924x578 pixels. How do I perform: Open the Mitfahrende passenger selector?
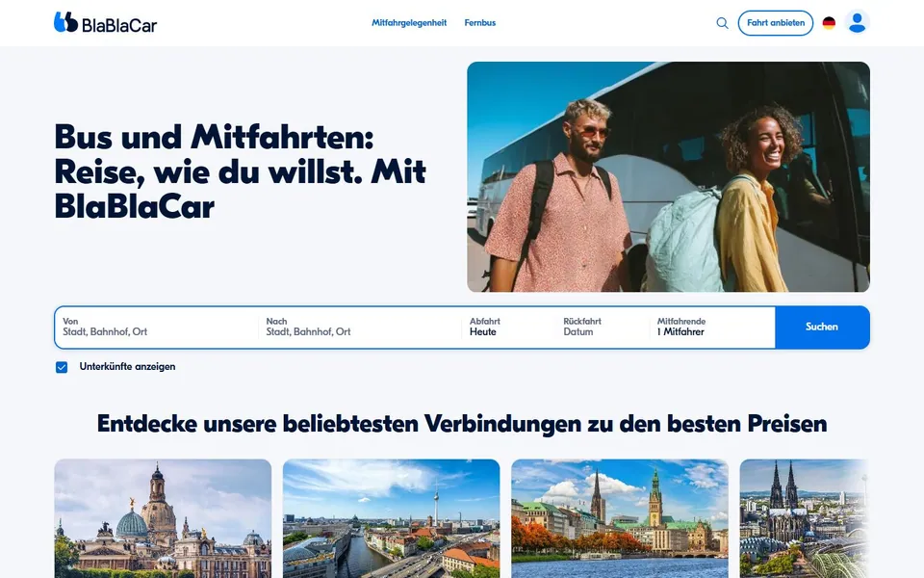(x=712, y=327)
